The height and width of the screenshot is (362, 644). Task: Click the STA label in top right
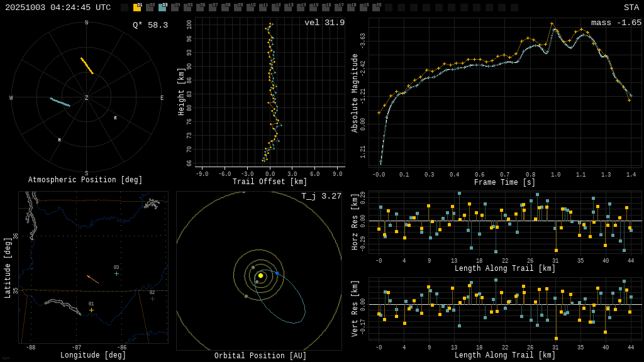631,8
